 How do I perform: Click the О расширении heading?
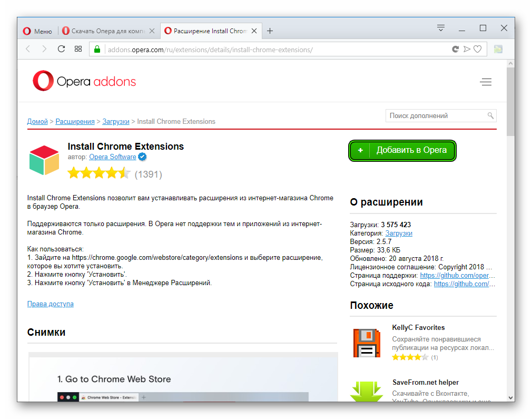(x=386, y=202)
